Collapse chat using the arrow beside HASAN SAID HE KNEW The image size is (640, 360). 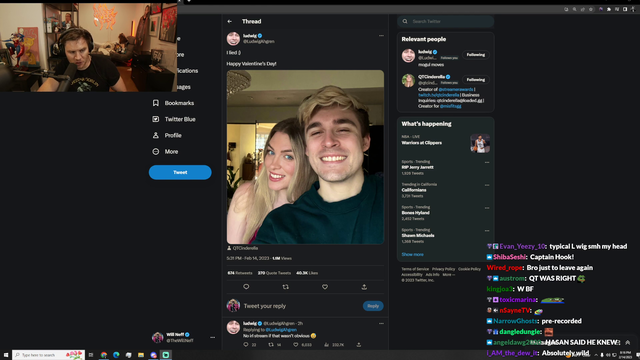[x=628, y=342]
